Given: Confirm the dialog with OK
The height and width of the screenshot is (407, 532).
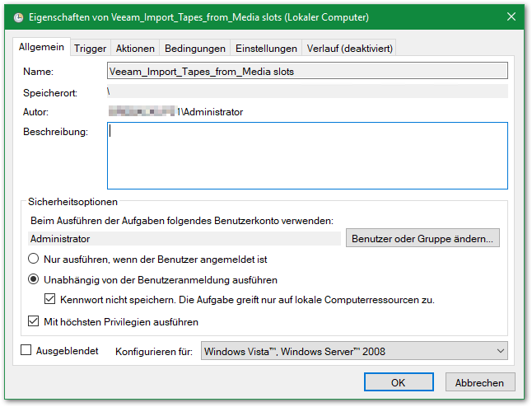Looking at the screenshot, I should coord(398,382).
